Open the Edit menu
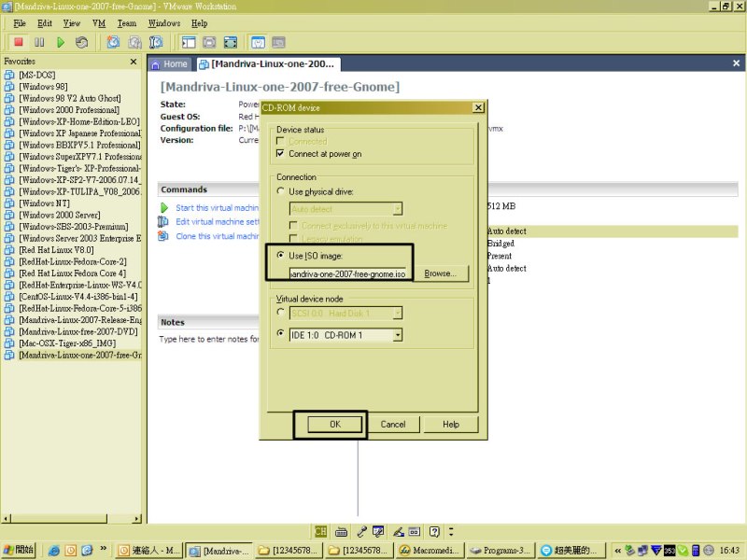This screenshot has height=560, width=747. click(x=45, y=23)
